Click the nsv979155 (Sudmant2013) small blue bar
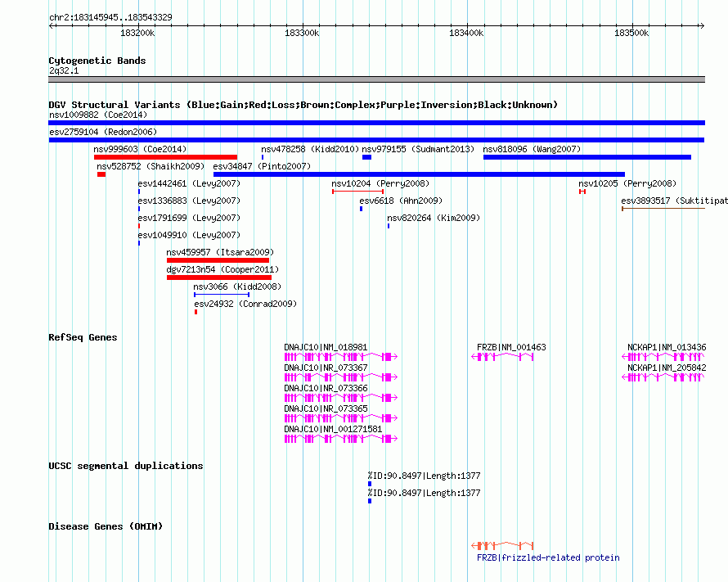This screenshot has height=582, width=728. point(366,157)
